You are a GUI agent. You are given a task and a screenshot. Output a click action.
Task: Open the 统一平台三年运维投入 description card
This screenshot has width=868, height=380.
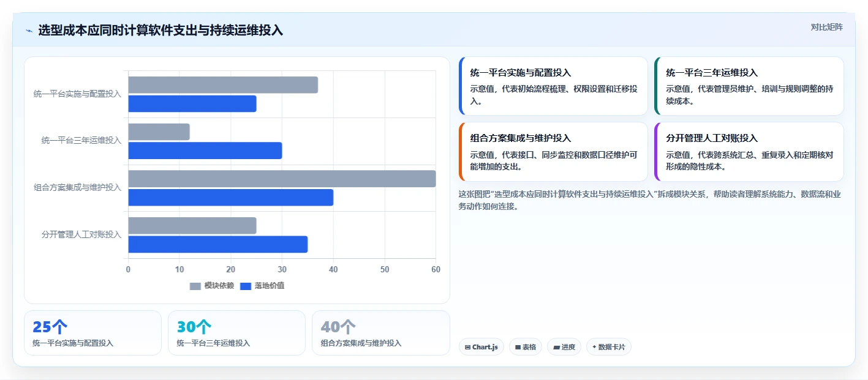click(x=749, y=86)
